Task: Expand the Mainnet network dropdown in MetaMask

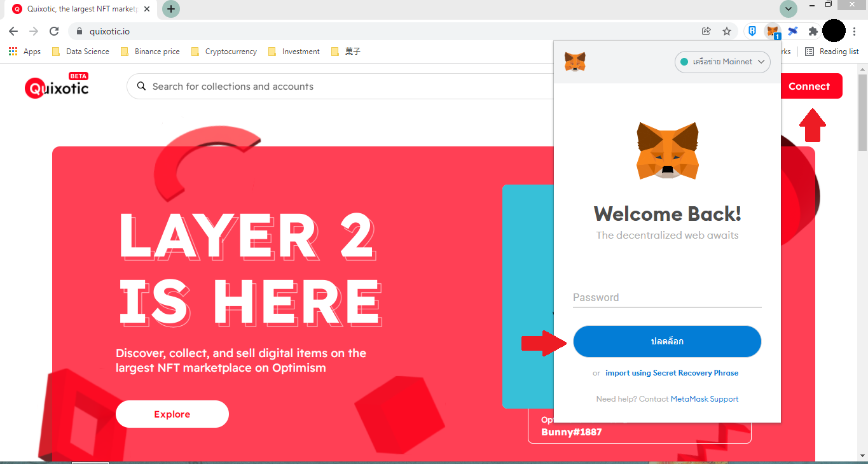Action: coord(722,62)
